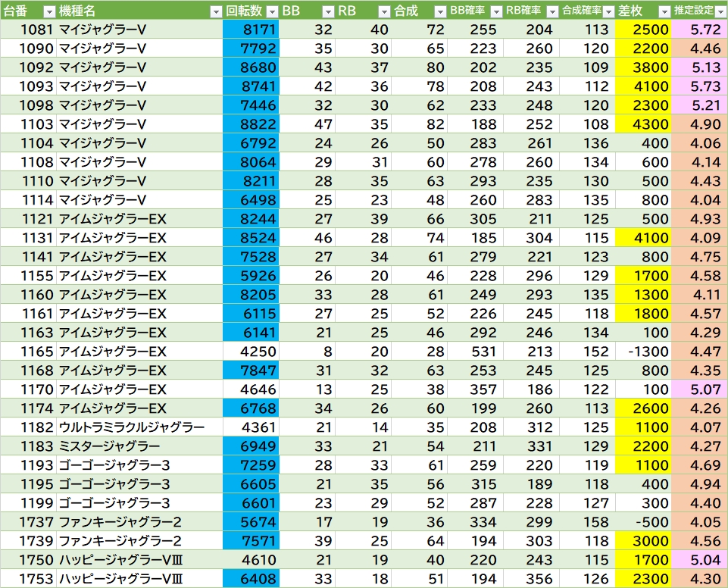Select machine number cell 1753
The width and height of the screenshot is (728, 588).
pos(28,579)
